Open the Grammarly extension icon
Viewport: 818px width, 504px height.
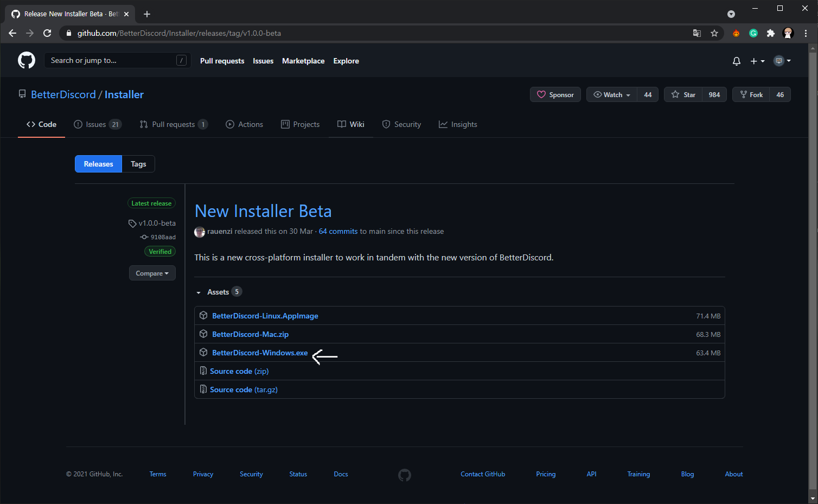coord(753,33)
